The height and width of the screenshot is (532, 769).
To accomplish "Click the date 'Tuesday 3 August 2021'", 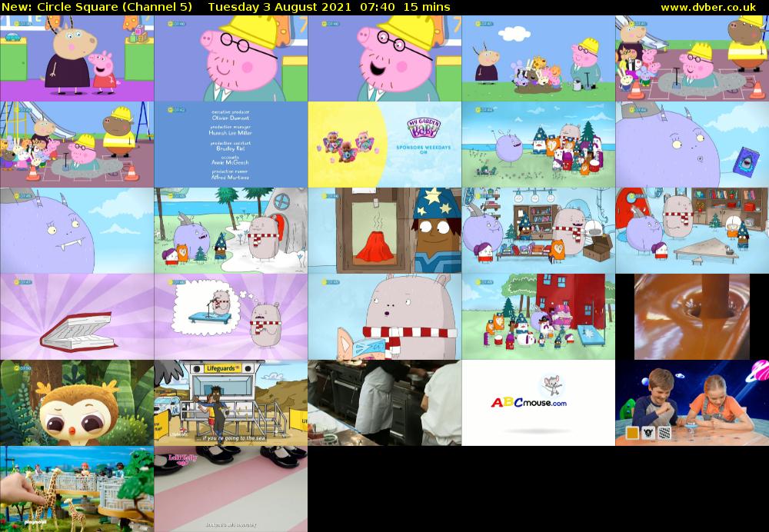I will (280, 8).
